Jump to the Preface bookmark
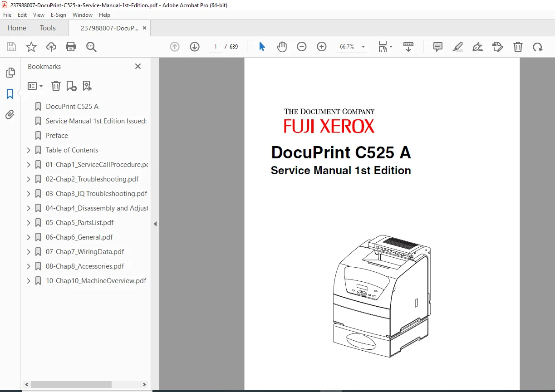The image size is (555, 392). pos(57,136)
